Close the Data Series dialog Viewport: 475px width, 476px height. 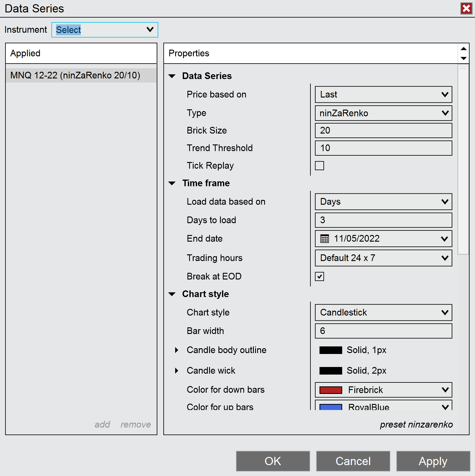pyautogui.click(x=466, y=8)
